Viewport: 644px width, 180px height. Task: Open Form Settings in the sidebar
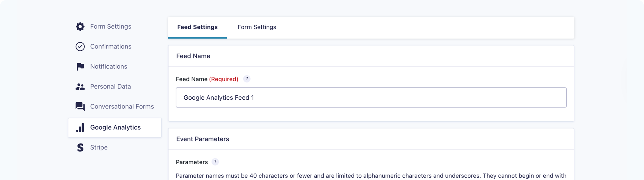tap(111, 27)
